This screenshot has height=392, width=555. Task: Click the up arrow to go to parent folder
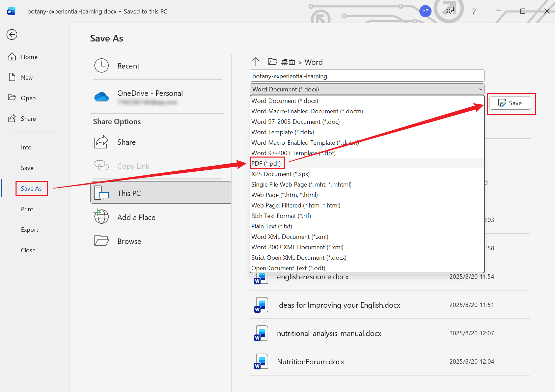point(256,61)
